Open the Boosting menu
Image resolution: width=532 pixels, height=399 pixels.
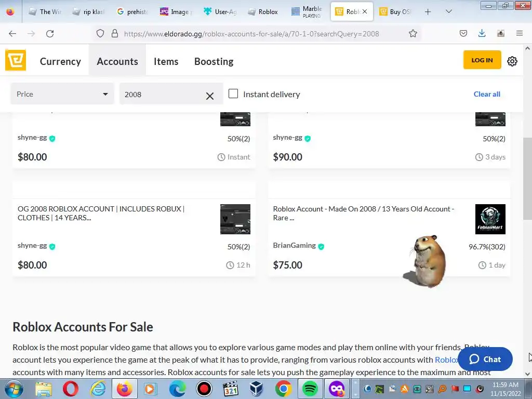(214, 61)
